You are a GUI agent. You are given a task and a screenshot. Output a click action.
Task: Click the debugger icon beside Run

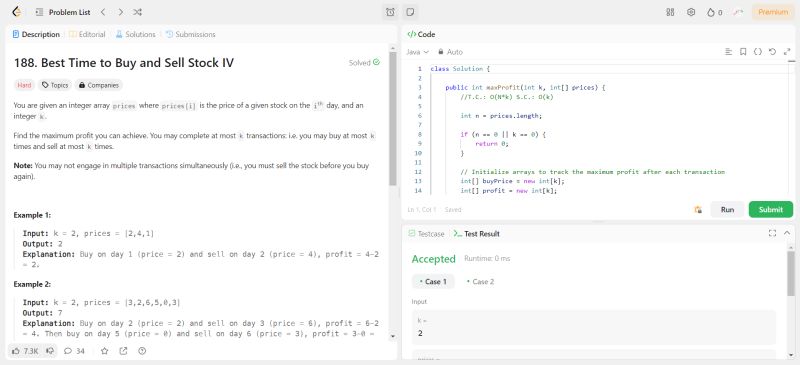[x=698, y=209]
